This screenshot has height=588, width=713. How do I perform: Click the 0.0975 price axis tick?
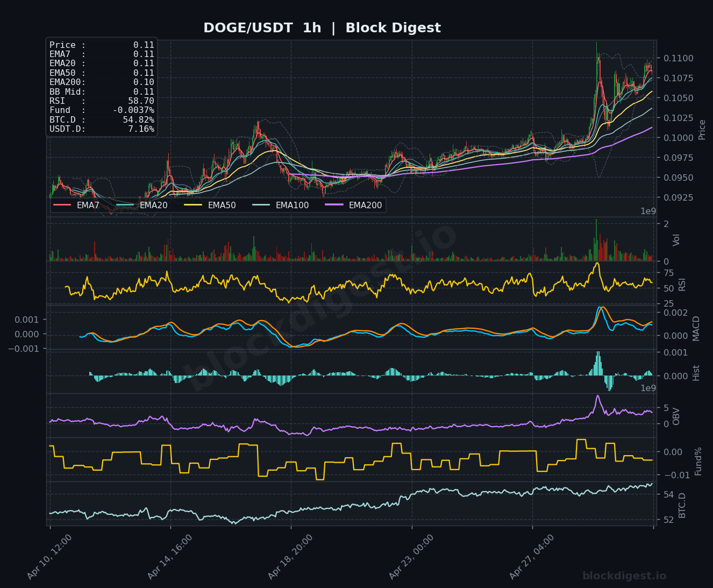tap(679, 158)
